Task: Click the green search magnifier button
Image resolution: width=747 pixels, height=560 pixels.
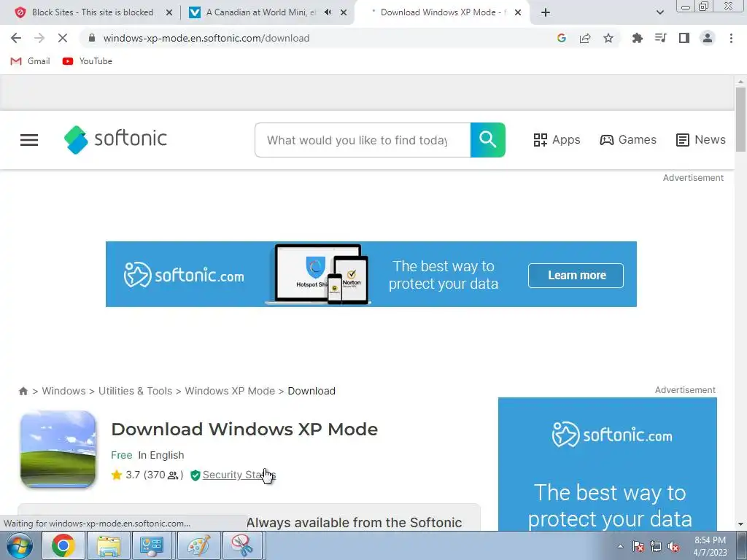Action: point(488,140)
